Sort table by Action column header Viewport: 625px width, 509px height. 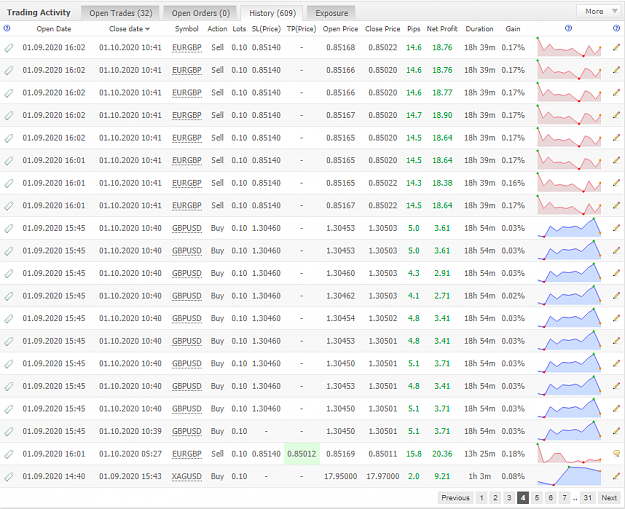pos(217,29)
